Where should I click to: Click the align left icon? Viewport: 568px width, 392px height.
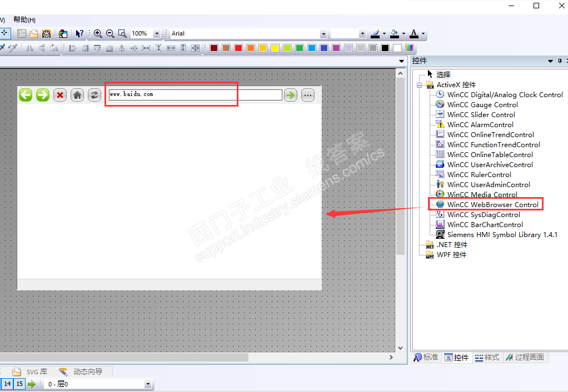point(73,48)
